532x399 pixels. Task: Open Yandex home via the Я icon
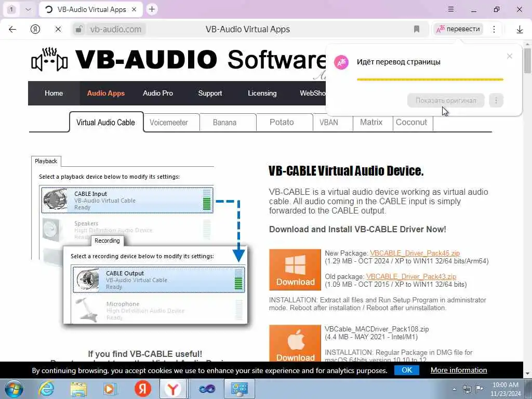coord(35,29)
